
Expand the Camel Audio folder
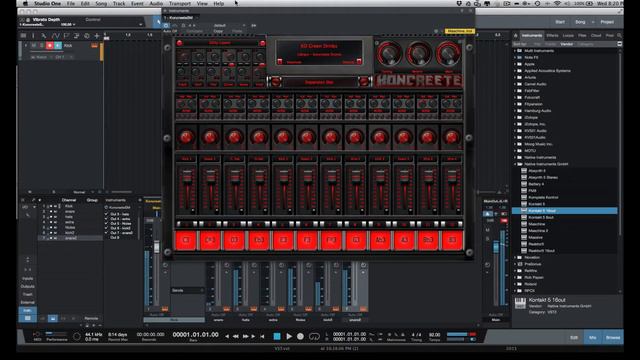pyautogui.click(x=515, y=84)
